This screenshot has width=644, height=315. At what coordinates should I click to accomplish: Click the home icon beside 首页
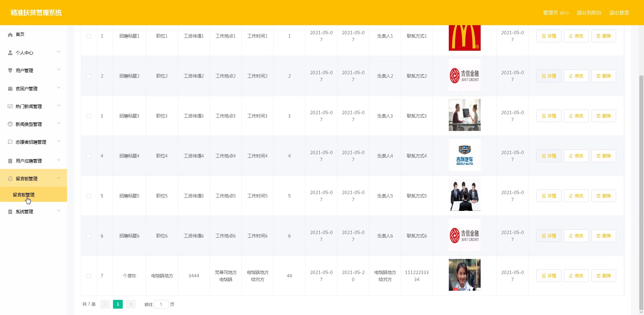10,35
